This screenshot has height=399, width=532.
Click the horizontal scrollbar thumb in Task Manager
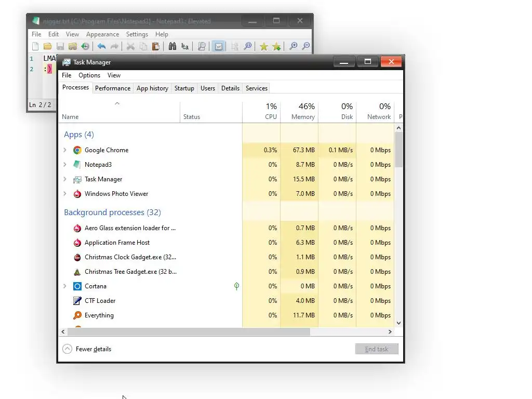(x=189, y=332)
